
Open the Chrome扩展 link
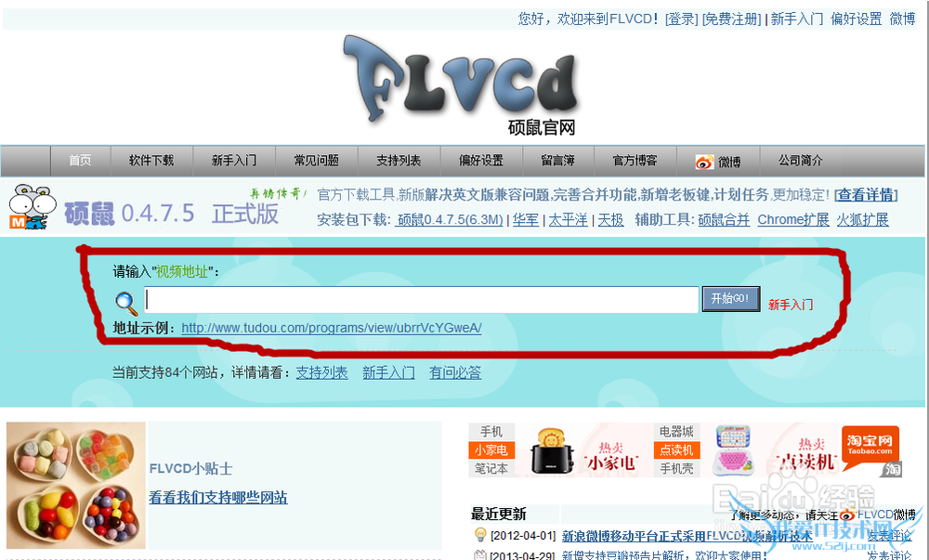(793, 219)
